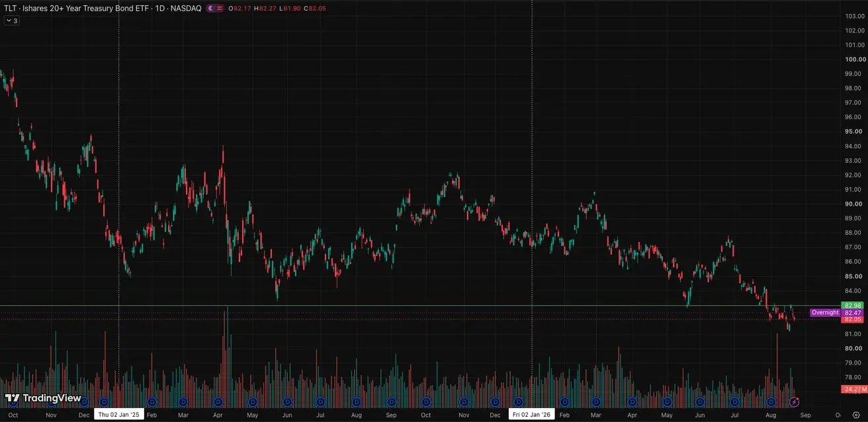Click the overnight session moon icon
The image size is (868, 422).
coord(210,9)
